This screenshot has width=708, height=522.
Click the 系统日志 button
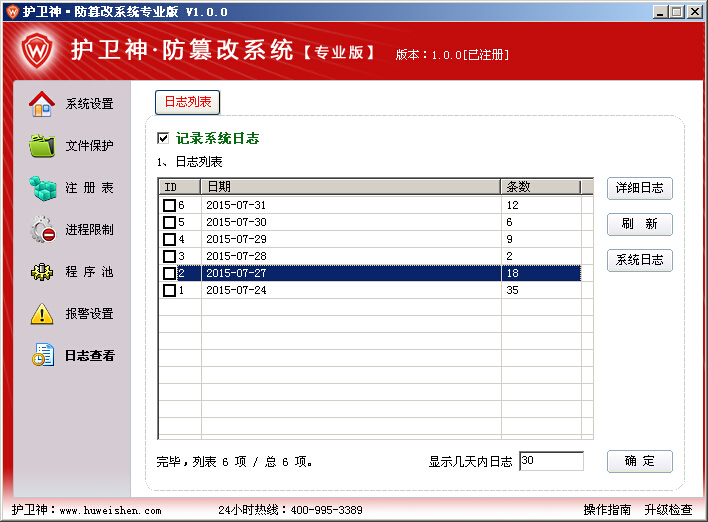point(640,260)
